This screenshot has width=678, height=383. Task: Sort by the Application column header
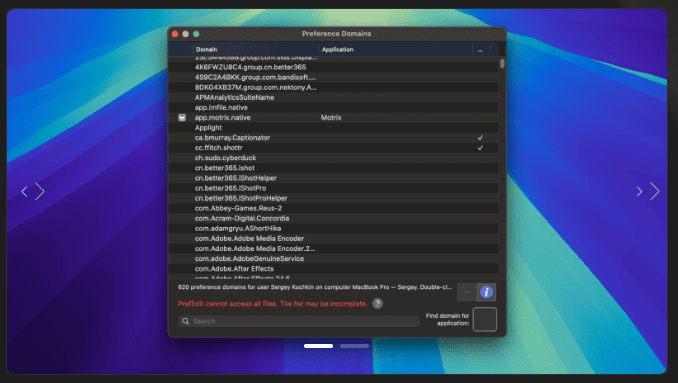coord(396,49)
